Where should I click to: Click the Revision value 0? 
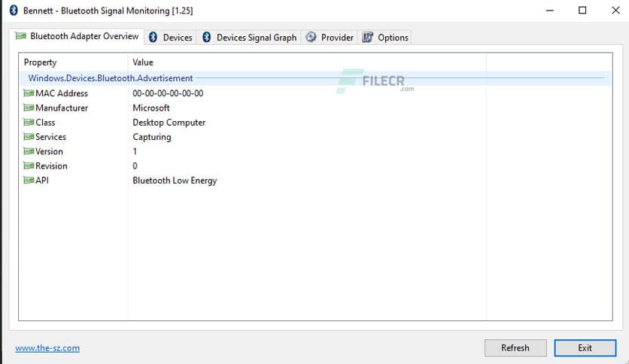pos(135,165)
